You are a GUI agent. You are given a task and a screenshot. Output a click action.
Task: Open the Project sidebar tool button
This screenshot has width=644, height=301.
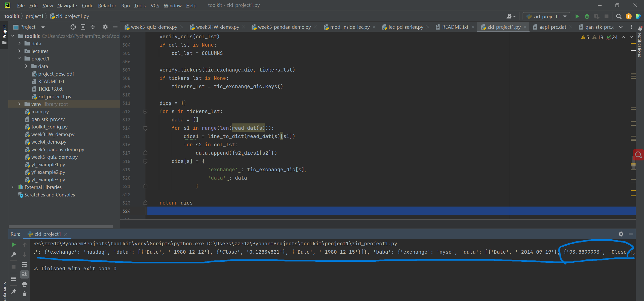point(4,35)
